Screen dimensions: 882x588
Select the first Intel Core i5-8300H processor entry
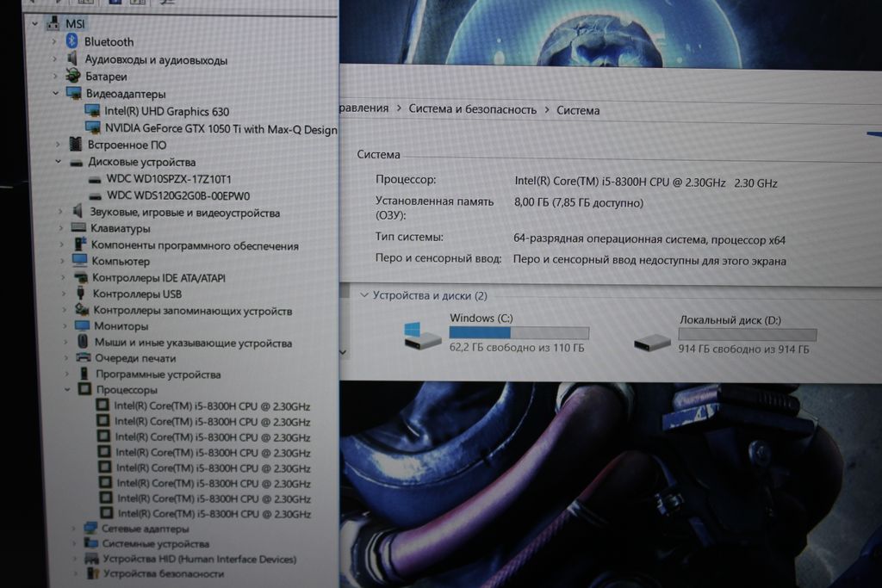212,406
